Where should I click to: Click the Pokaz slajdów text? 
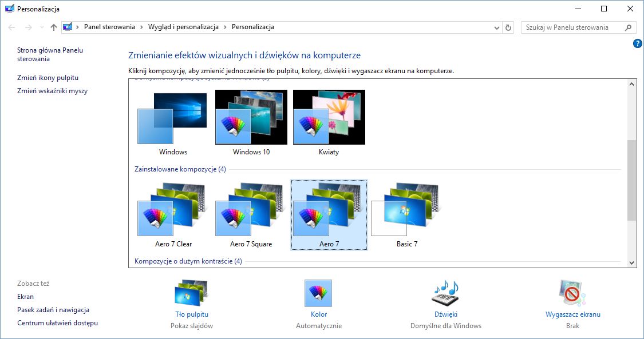[191, 326]
